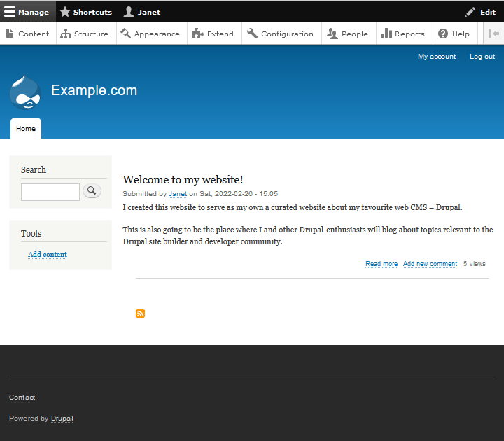
Task: Toggle Edit mode with pencil
Action: (480, 12)
